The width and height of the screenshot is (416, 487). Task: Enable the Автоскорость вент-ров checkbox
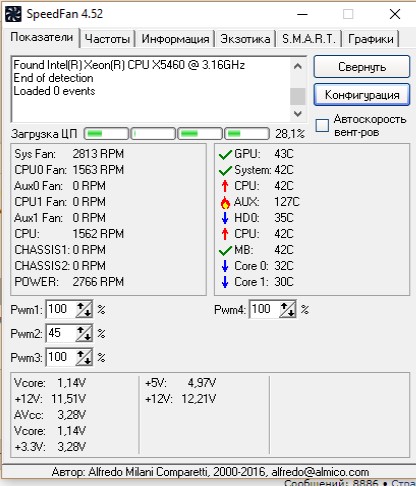322,126
